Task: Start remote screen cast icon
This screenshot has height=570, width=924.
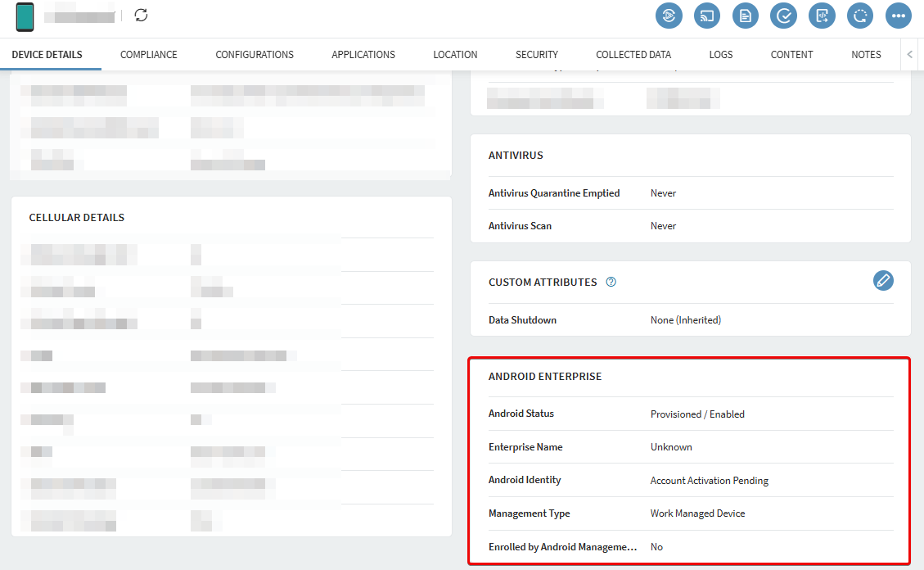Action: coord(707,16)
